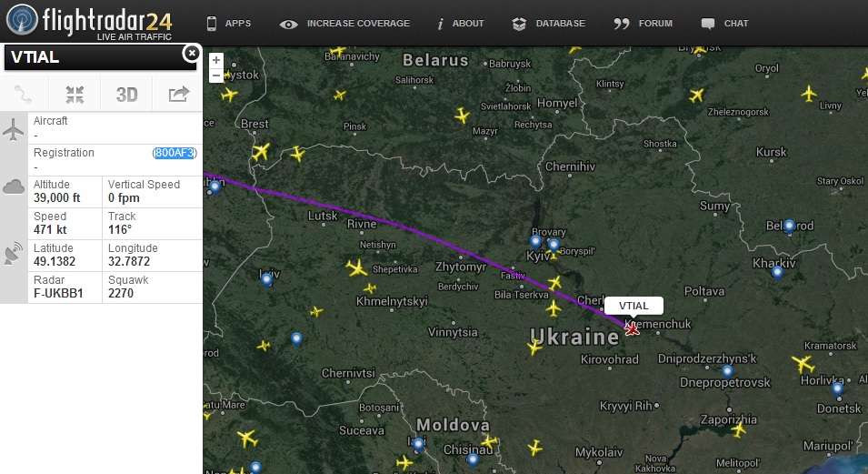Open the Apps menu item

pos(229,24)
